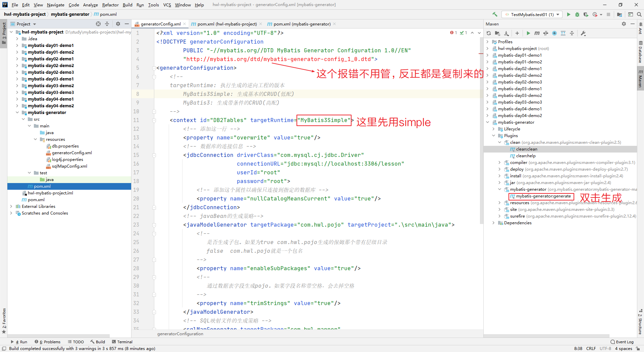Image resolution: width=644 pixels, height=352 pixels.
Task: Open Maven panel gear options icon
Action: point(624,24)
